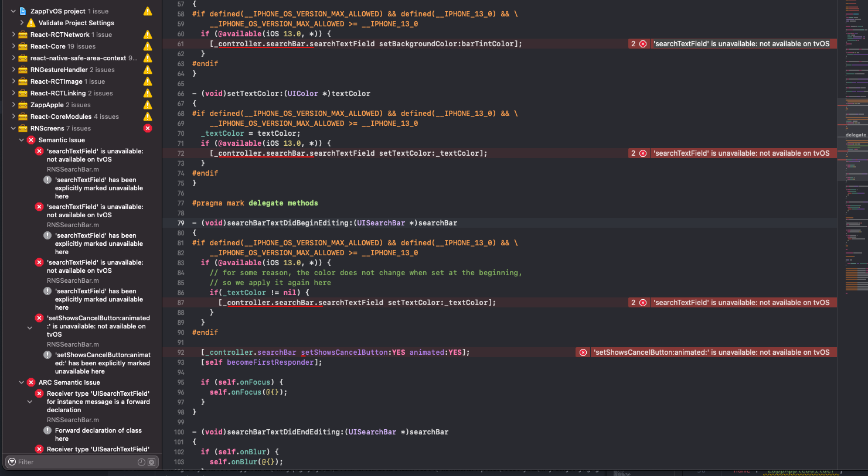Click warning triangle on Validate Project Settings
Image resolution: width=868 pixels, height=476 pixels.
pos(30,22)
